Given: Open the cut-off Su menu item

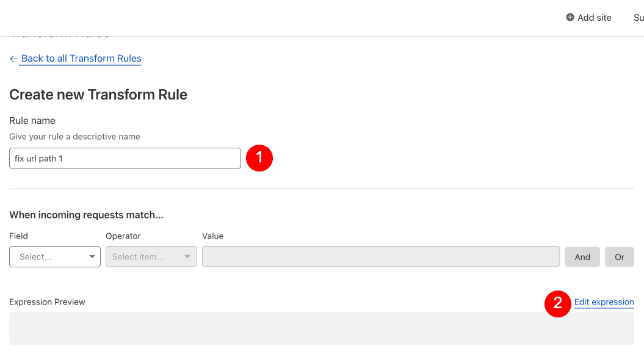Looking at the screenshot, I should tap(638, 18).
